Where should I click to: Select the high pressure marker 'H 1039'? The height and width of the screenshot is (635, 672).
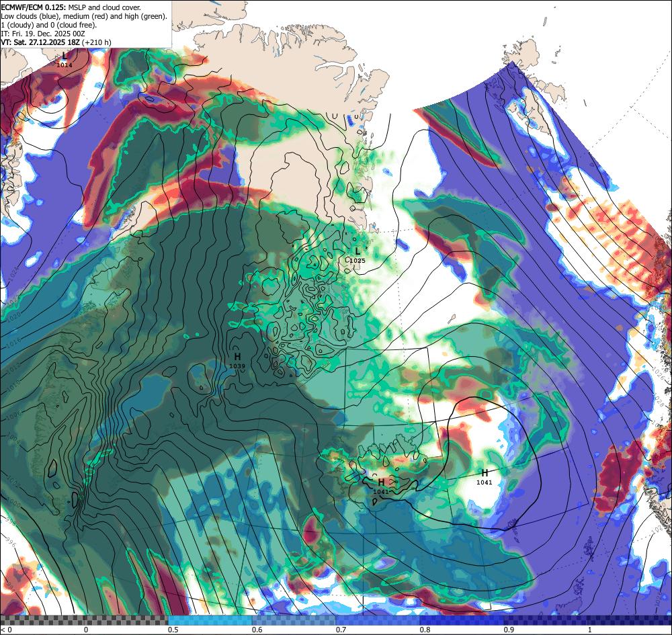237,361
